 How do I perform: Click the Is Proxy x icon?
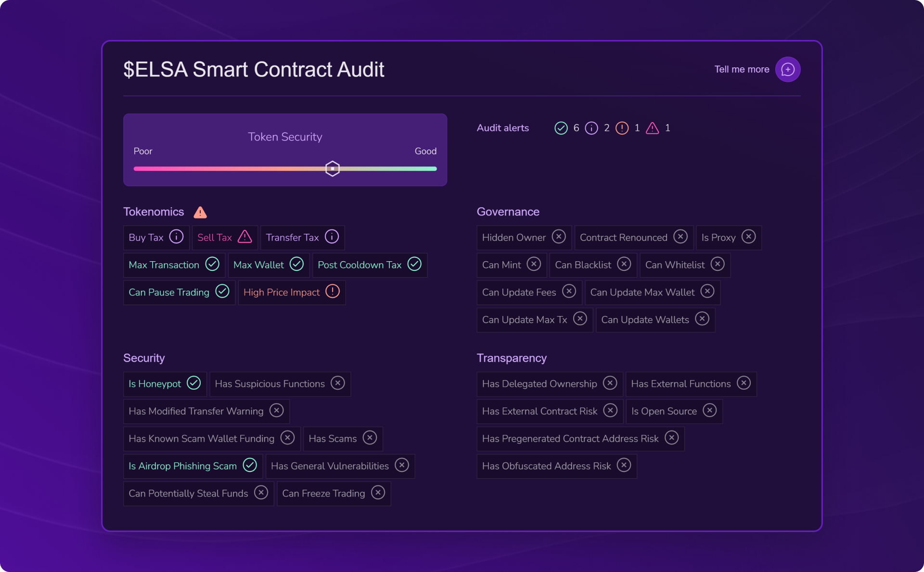748,237
